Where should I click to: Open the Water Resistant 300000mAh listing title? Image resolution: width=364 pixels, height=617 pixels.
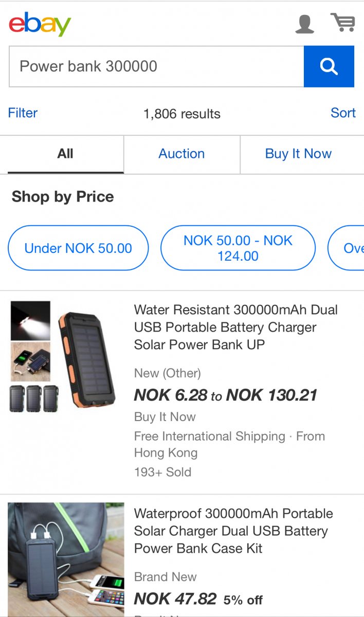point(236,327)
